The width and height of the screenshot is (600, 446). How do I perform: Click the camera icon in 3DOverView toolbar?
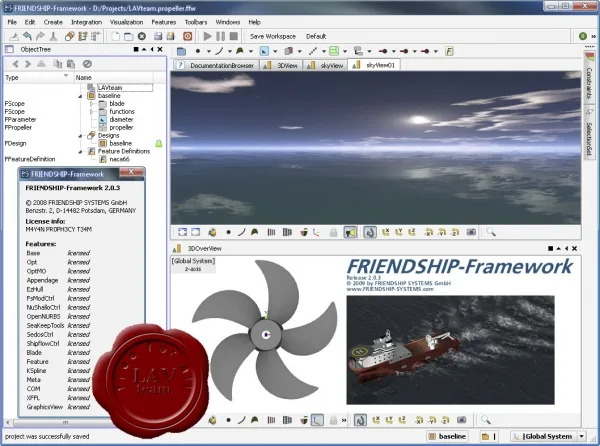[x=462, y=420]
